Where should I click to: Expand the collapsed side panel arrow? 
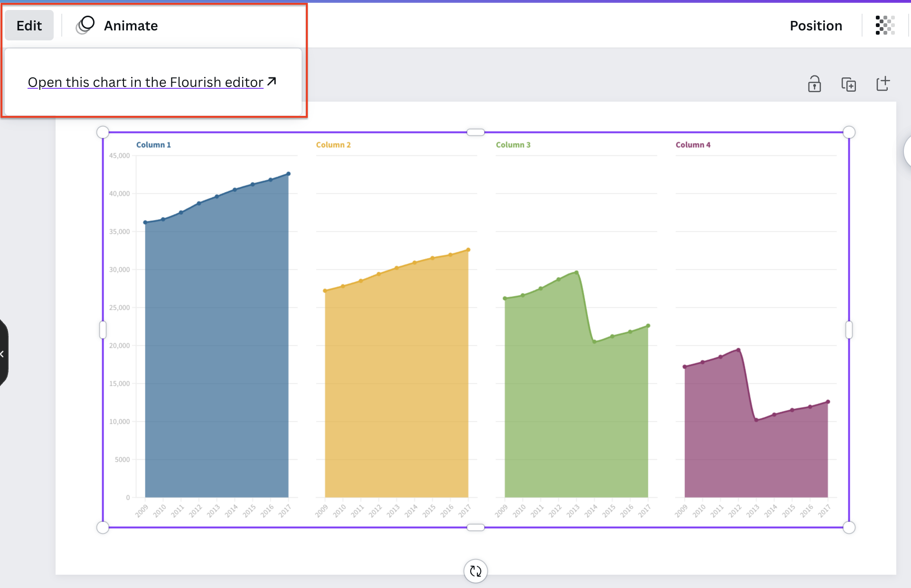[2, 354]
